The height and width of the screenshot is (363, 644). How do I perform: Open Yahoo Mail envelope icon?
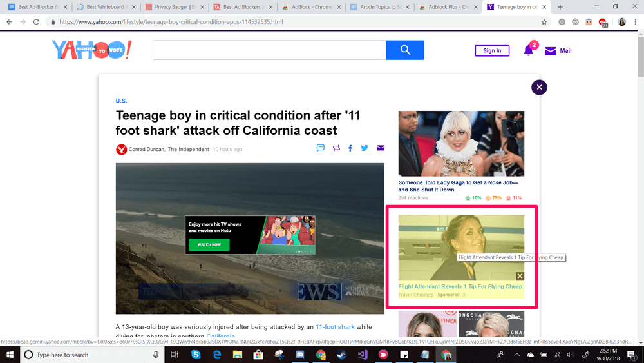[551, 50]
